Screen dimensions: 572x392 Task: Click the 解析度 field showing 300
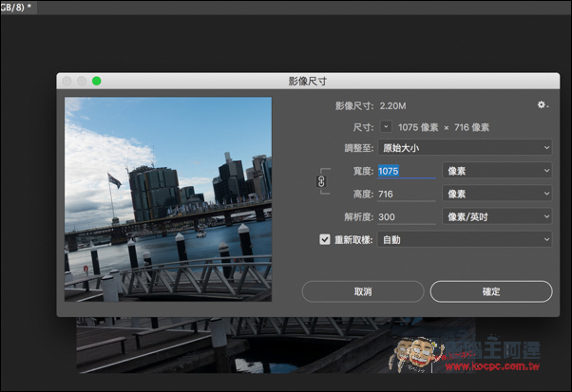tap(406, 216)
